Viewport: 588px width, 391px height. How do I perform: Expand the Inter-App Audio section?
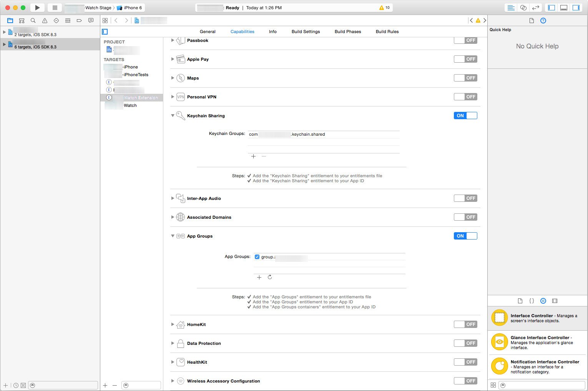[173, 198]
